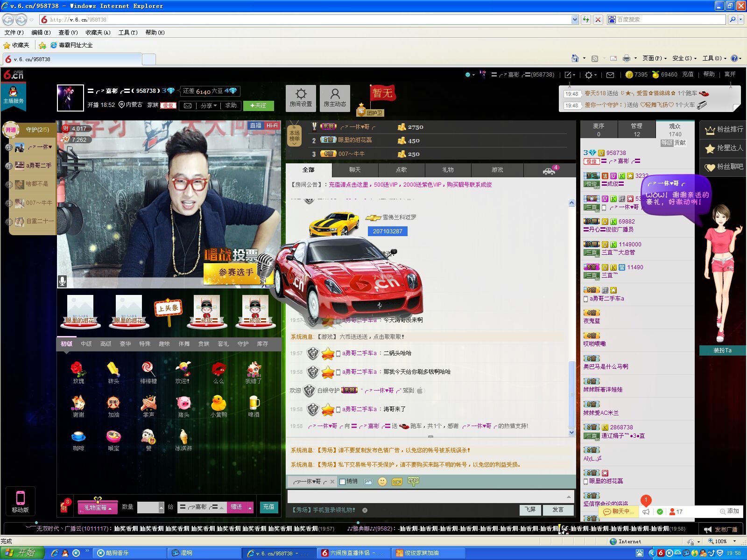Click the fly screen (飞屏) button
The width and height of the screenshot is (747, 560).
tap(530, 510)
